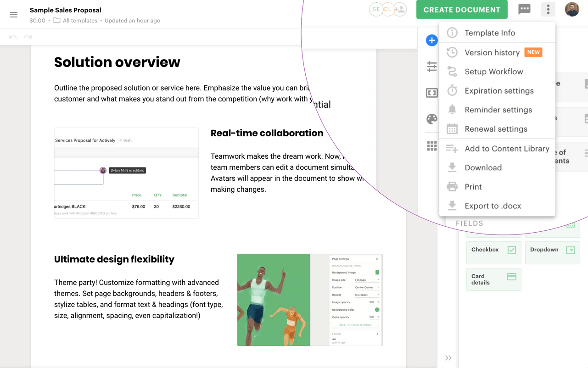Viewport: 588px width, 368px height.
Task: Select the Card details field block
Action: point(494,279)
